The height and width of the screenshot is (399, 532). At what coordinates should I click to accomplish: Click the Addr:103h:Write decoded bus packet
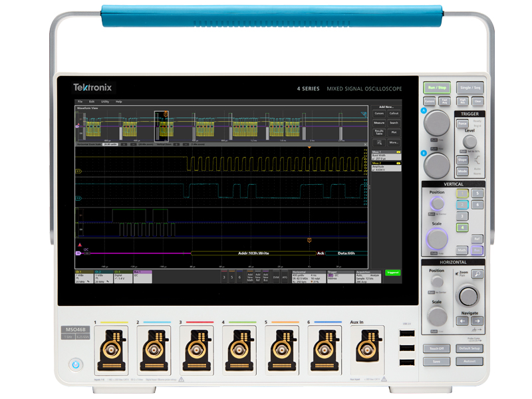point(253,253)
